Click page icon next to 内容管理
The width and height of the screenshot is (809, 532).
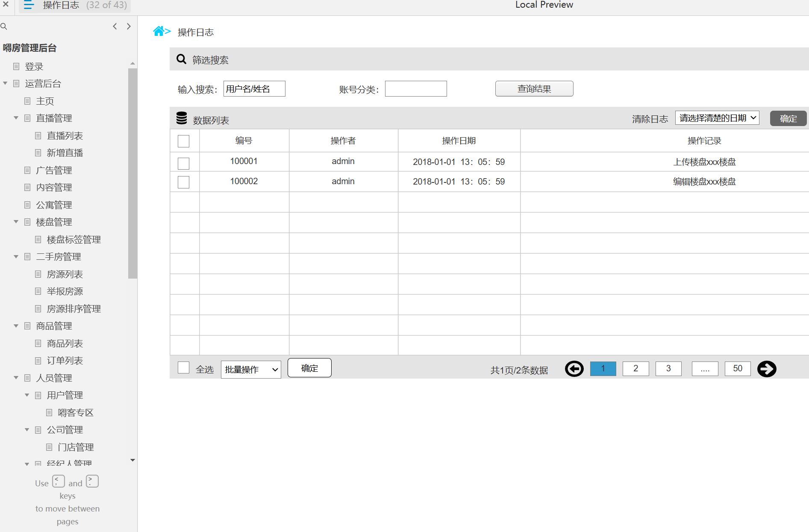(x=27, y=187)
